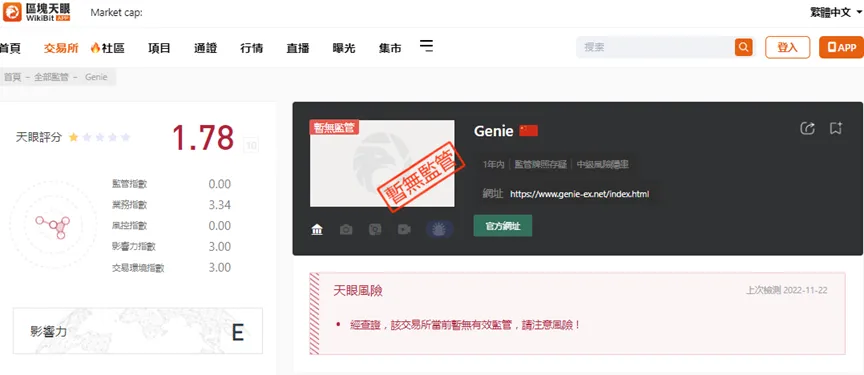Open the 社區 navigation tab
864x375 pixels.
113,48
